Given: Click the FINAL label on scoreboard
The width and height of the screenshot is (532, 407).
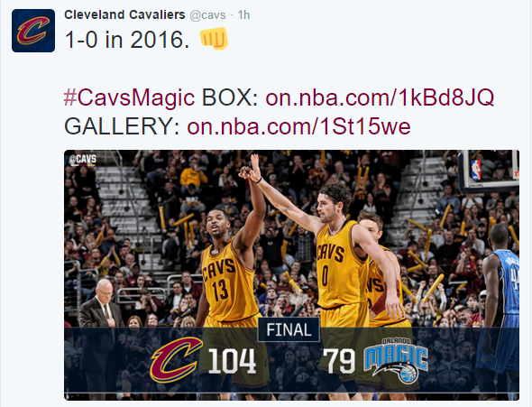Looking at the screenshot, I should click(x=289, y=329).
